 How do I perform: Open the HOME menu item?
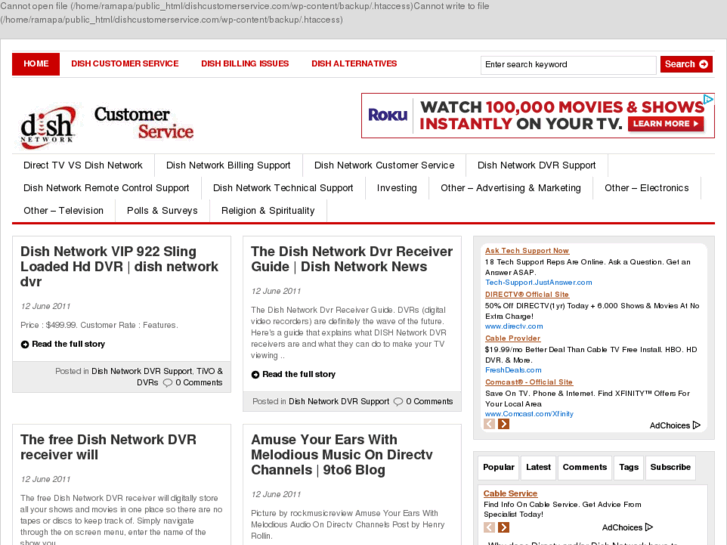(x=36, y=64)
